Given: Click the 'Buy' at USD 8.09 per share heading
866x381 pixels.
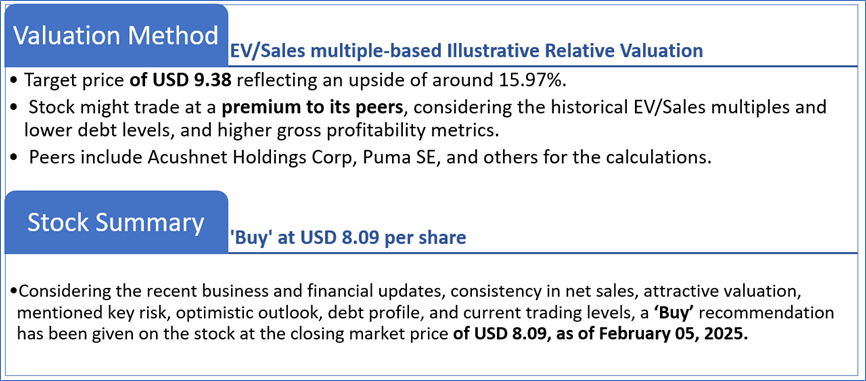Looking at the screenshot, I should (347, 237).
